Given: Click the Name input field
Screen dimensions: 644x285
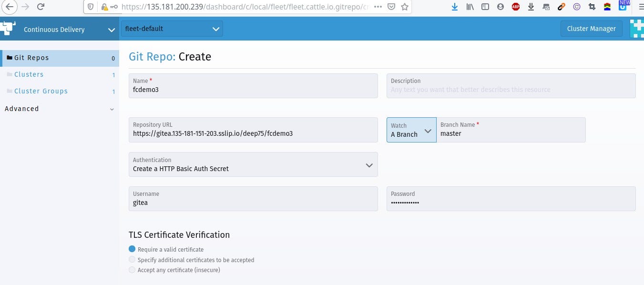Looking at the screenshot, I should click(253, 85).
